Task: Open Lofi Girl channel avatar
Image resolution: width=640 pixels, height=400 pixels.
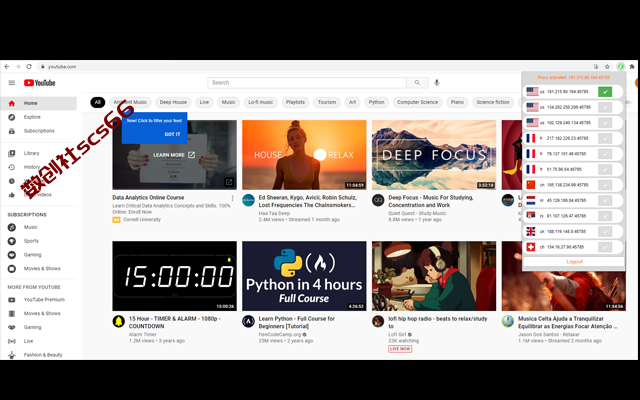Action: pyautogui.click(x=378, y=321)
